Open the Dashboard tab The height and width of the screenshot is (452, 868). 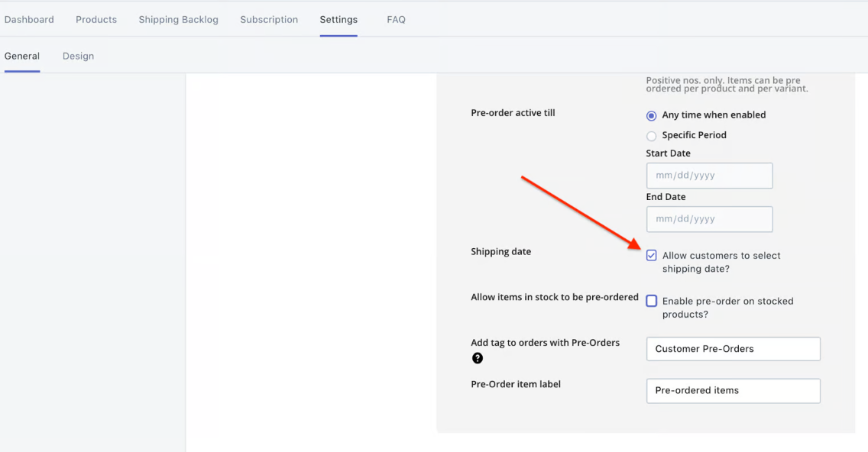pos(29,19)
